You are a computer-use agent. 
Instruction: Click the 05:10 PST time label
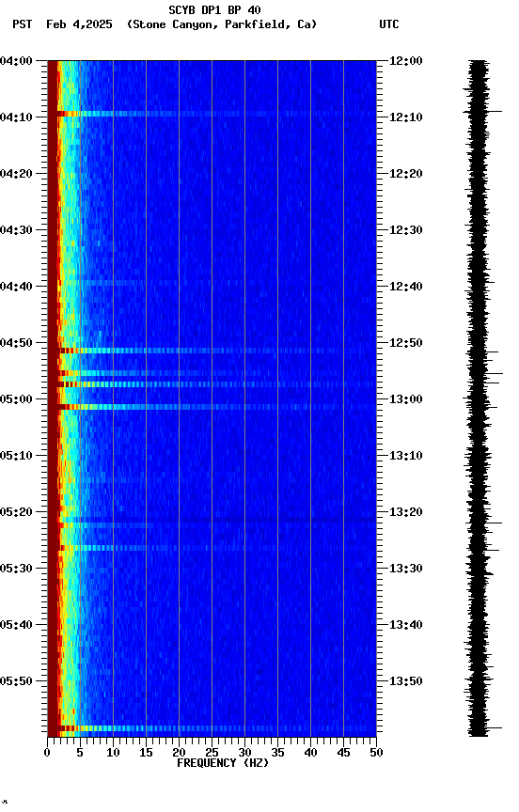tap(16, 456)
